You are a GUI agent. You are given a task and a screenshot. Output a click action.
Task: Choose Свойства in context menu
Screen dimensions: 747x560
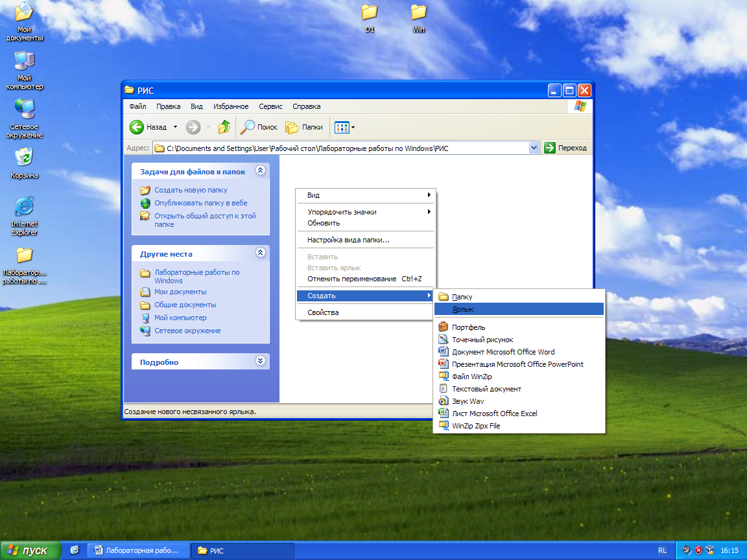366,312
